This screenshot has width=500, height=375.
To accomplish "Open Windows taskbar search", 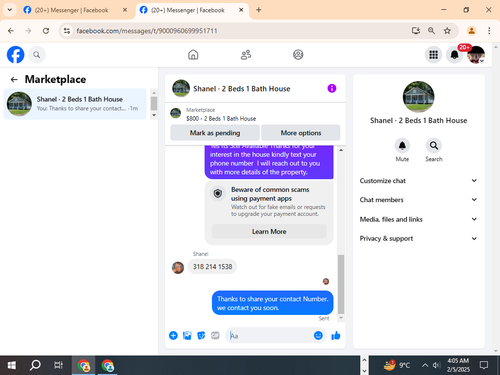I will [x=35, y=365].
